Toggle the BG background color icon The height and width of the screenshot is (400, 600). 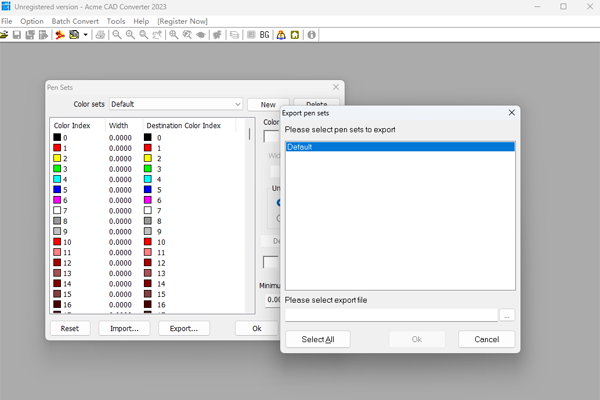pos(264,34)
